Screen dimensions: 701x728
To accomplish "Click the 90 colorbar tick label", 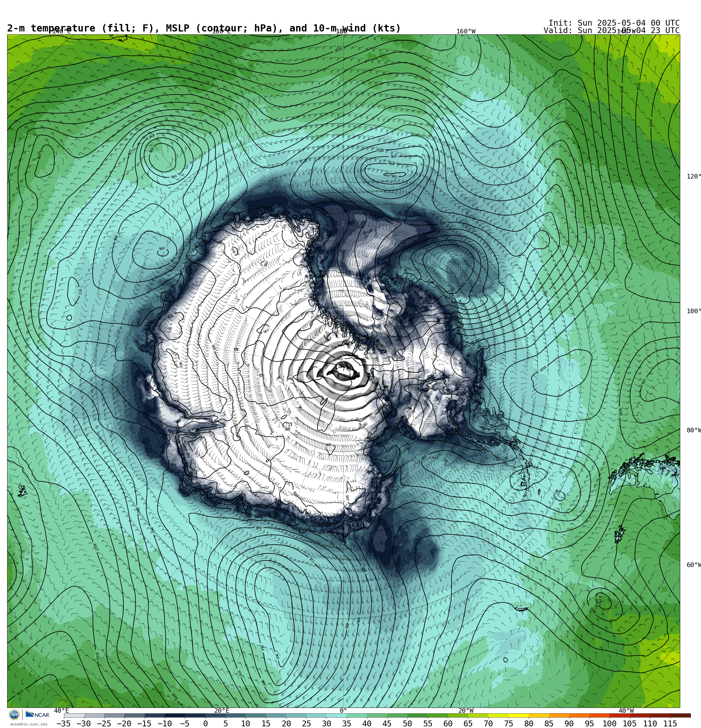I will pyautogui.click(x=569, y=723).
